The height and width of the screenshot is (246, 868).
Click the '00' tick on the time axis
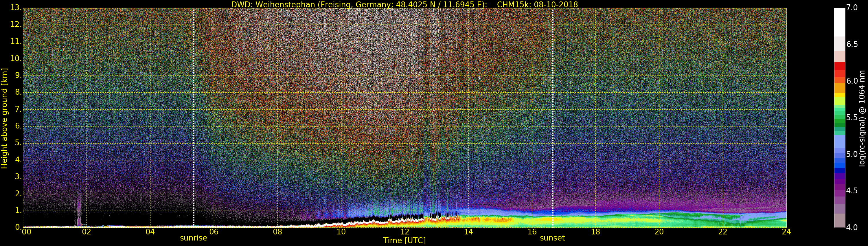[x=26, y=232]
